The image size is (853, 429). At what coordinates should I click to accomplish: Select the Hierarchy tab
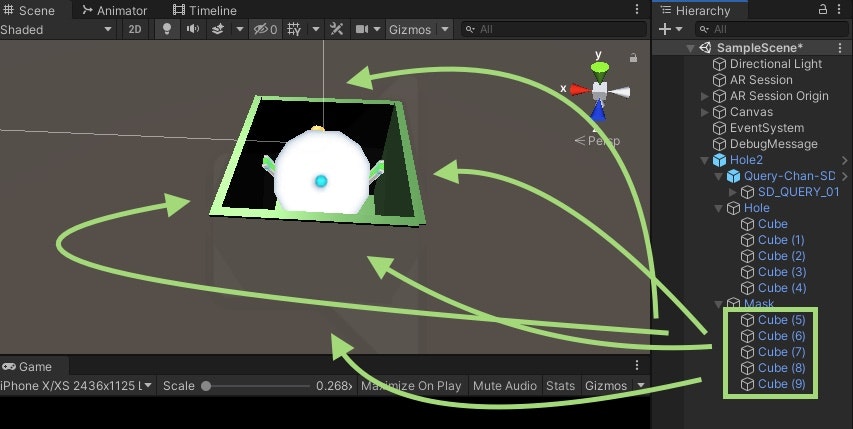point(695,10)
